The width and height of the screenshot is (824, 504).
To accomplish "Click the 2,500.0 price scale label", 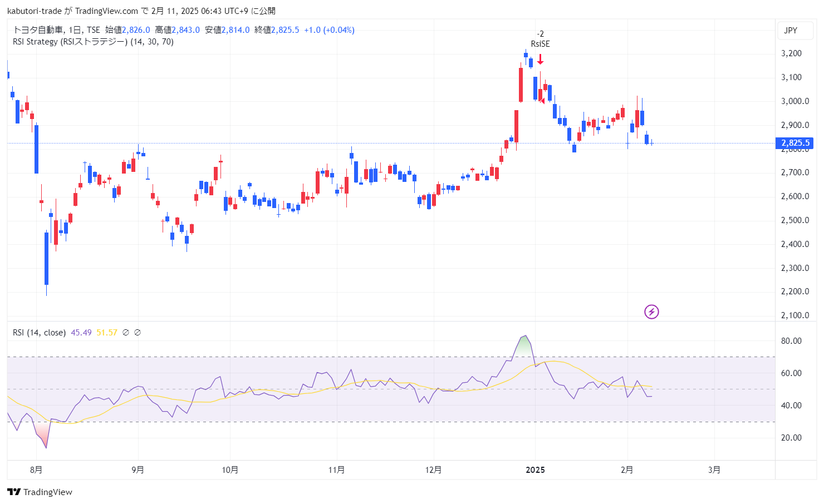I will [x=795, y=220].
